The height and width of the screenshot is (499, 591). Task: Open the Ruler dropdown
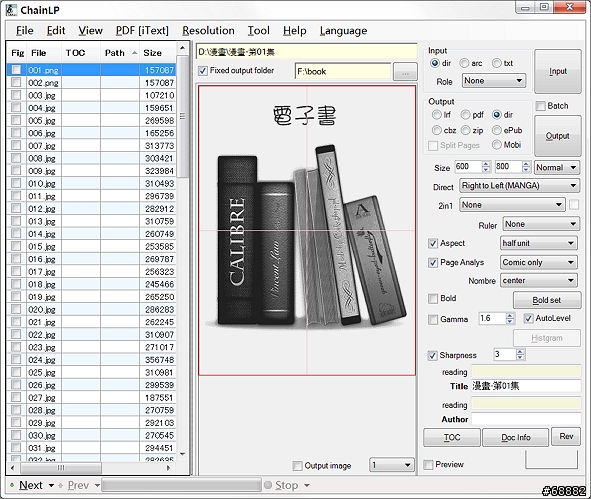[540, 224]
